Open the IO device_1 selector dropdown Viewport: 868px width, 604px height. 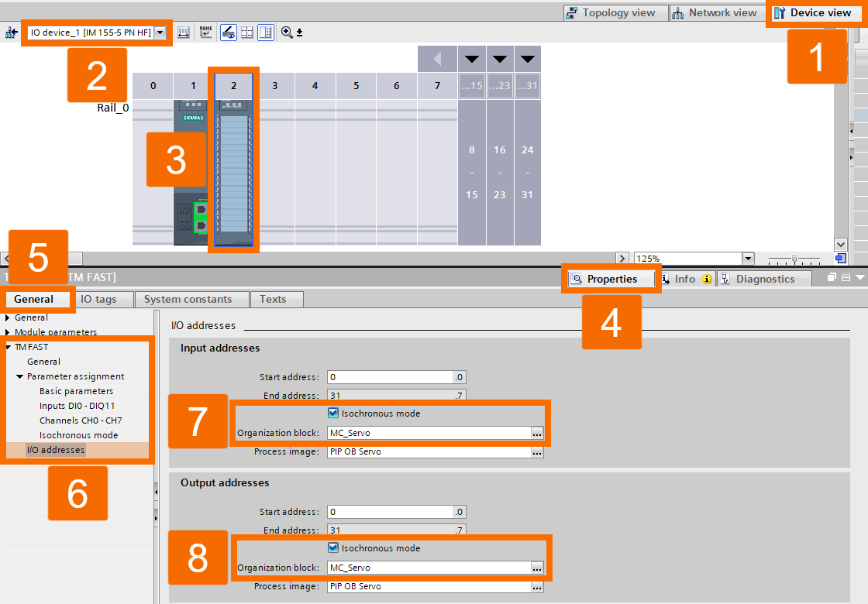click(x=160, y=33)
